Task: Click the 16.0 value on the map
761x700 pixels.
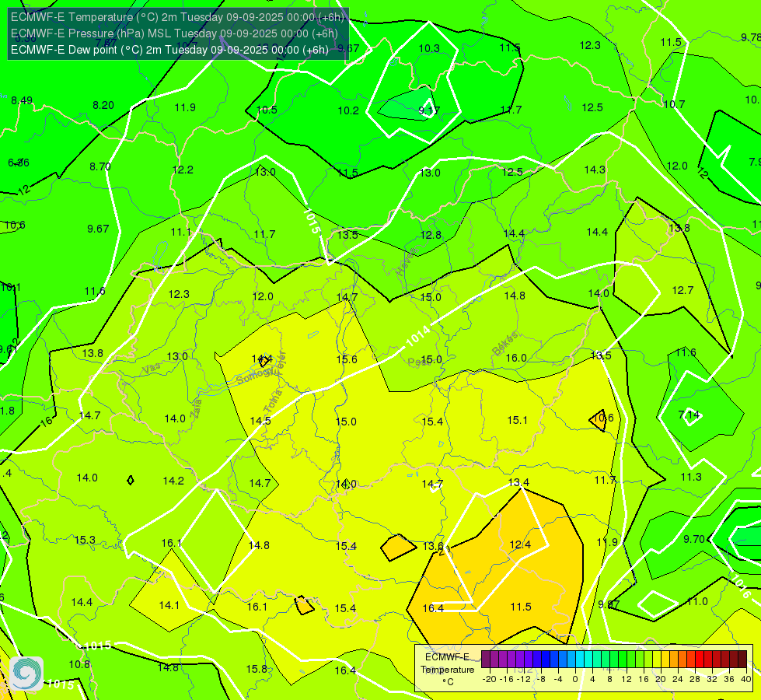Action: click(516, 358)
